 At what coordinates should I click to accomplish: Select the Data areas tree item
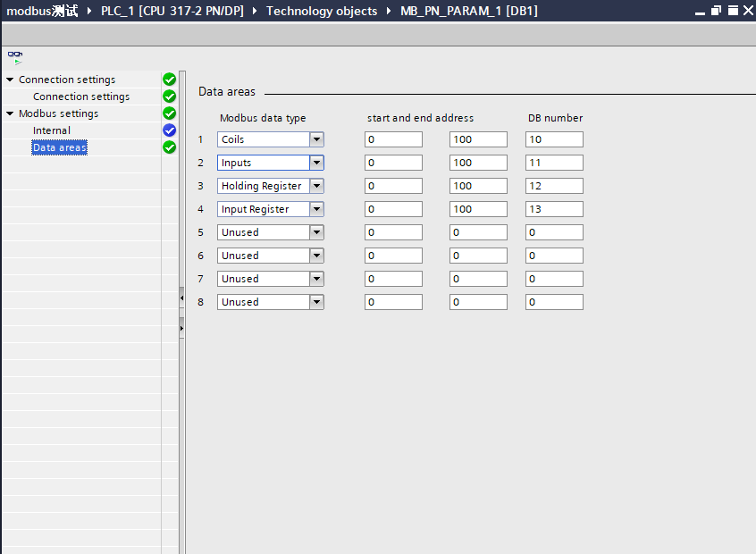click(60, 147)
